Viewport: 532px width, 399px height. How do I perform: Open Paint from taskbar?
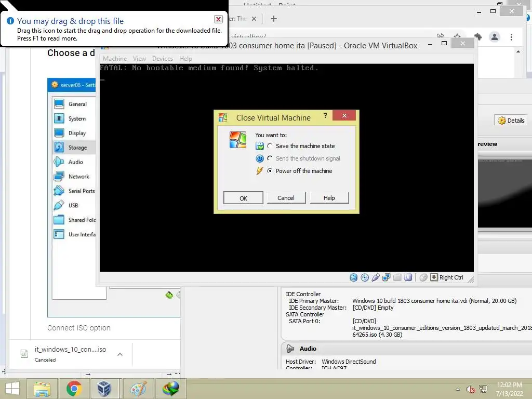pyautogui.click(x=138, y=389)
